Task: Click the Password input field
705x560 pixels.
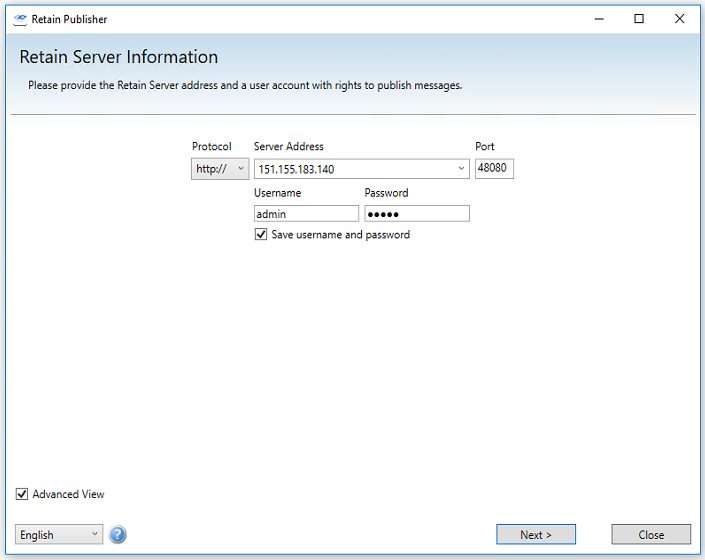Action: (417, 214)
